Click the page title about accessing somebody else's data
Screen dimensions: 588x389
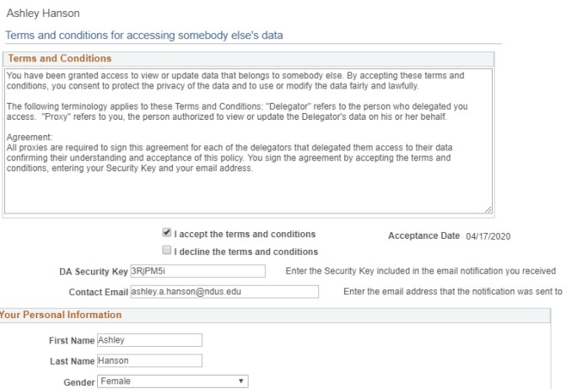coord(144,35)
